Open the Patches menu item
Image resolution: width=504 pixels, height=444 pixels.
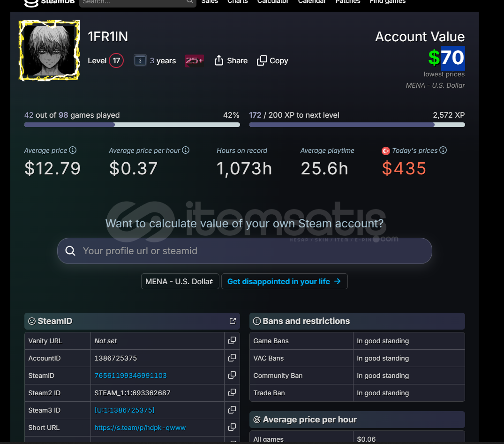tap(348, 1)
